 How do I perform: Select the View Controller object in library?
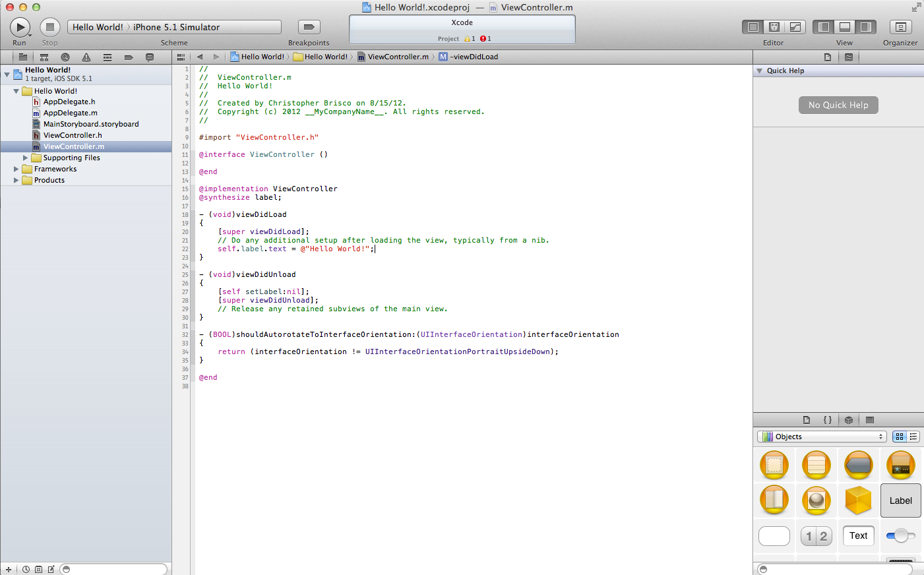774,465
